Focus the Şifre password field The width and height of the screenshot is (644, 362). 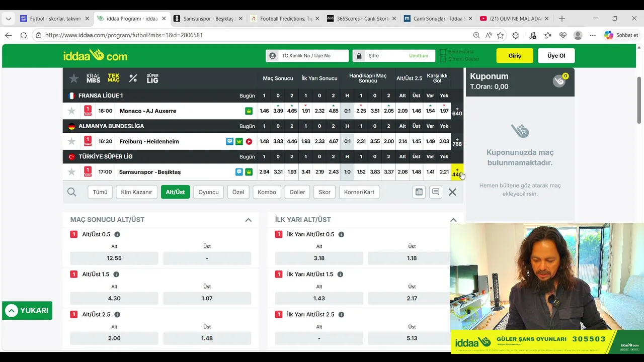[393, 56]
